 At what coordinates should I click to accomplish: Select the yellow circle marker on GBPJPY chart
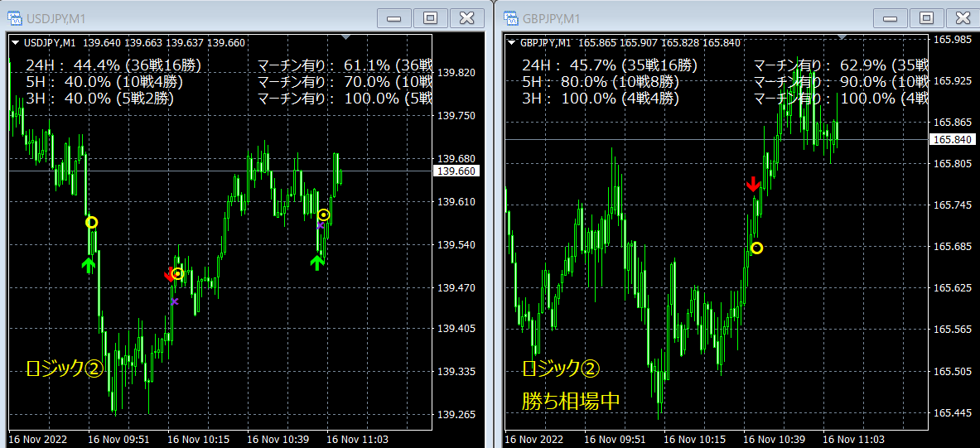(x=756, y=248)
